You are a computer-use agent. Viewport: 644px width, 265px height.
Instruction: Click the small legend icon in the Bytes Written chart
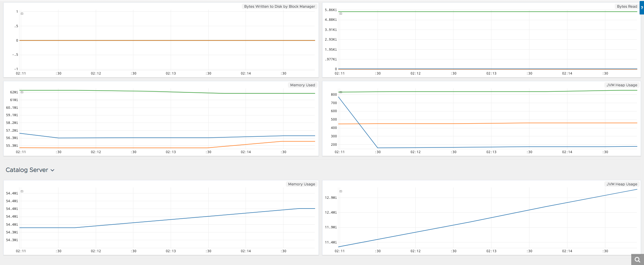click(22, 14)
